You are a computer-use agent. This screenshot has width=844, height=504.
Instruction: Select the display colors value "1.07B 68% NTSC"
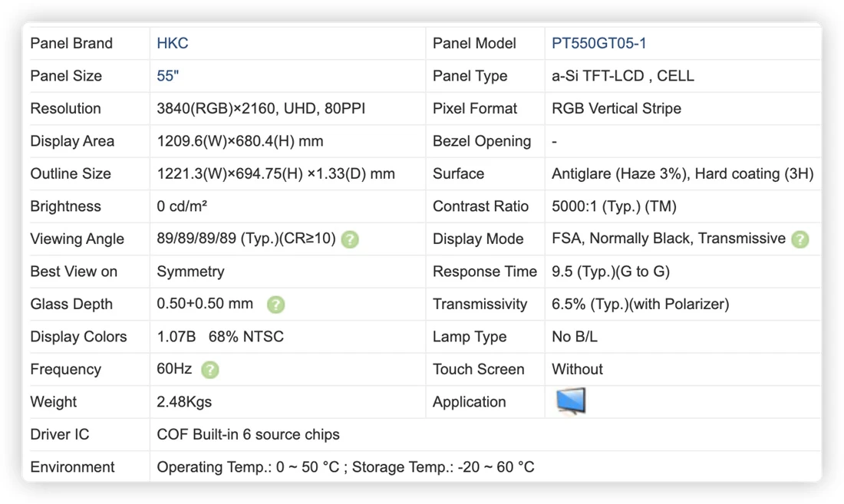click(220, 337)
